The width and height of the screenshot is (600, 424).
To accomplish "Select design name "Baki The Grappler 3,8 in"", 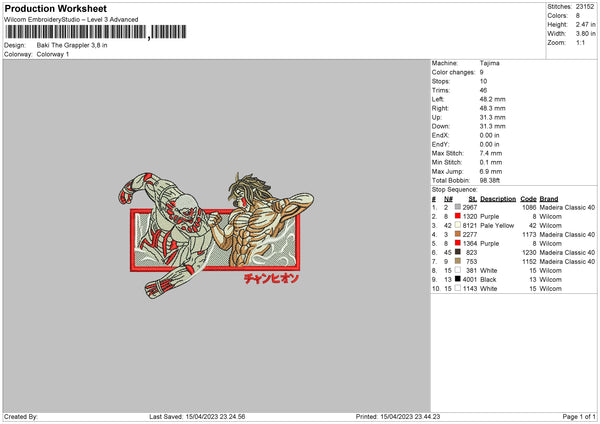I will [72, 45].
